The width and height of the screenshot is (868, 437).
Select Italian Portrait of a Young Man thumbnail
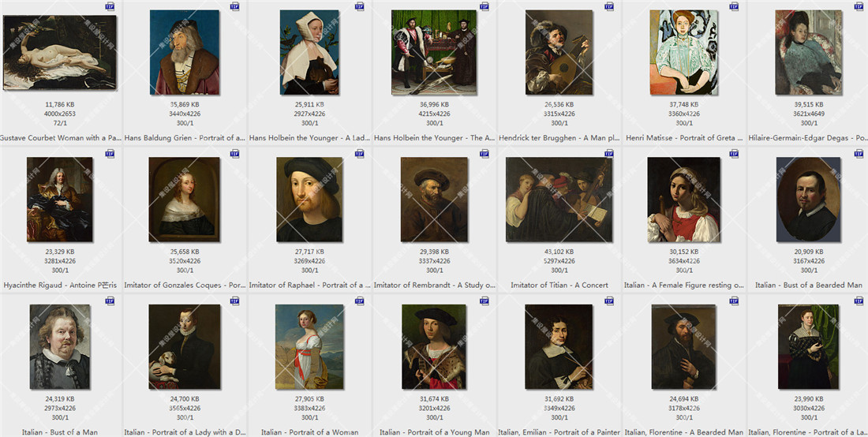pyautogui.click(x=434, y=346)
